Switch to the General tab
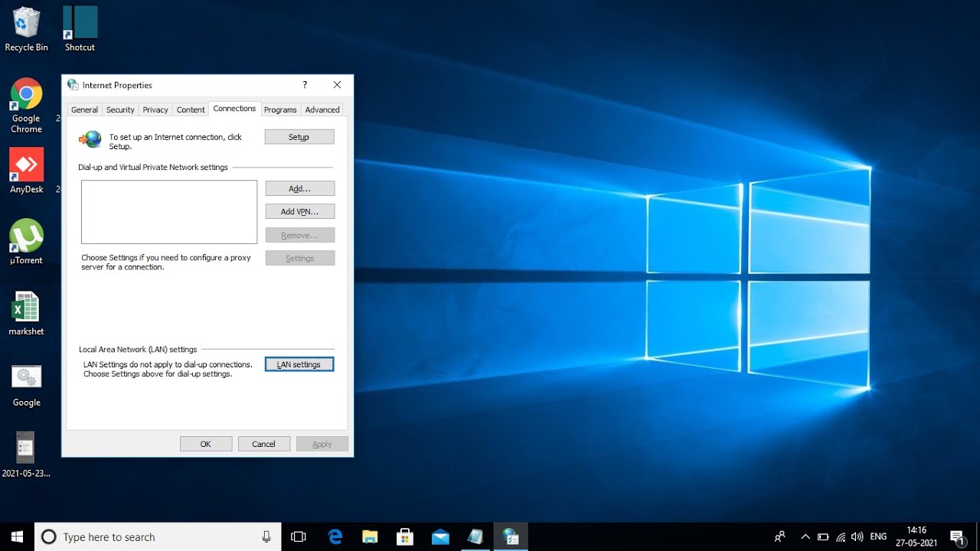Viewport: 980px width, 551px height. click(84, 109)
